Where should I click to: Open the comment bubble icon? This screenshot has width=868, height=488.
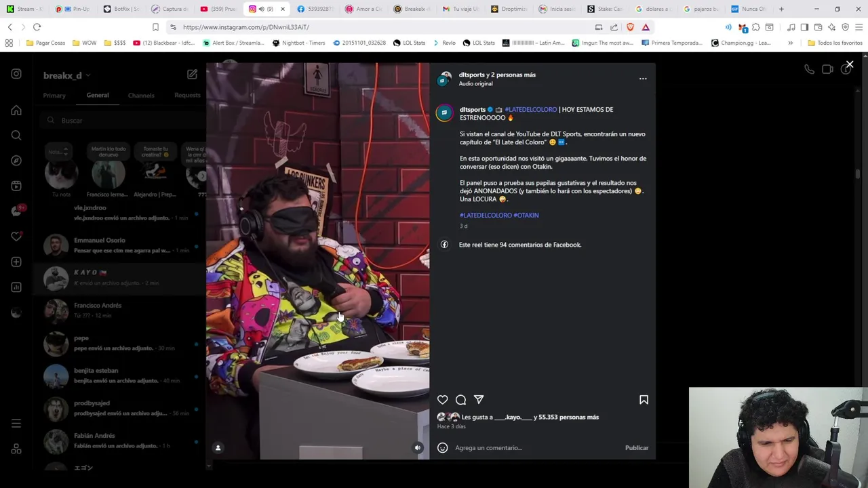[x=460, y=400]
